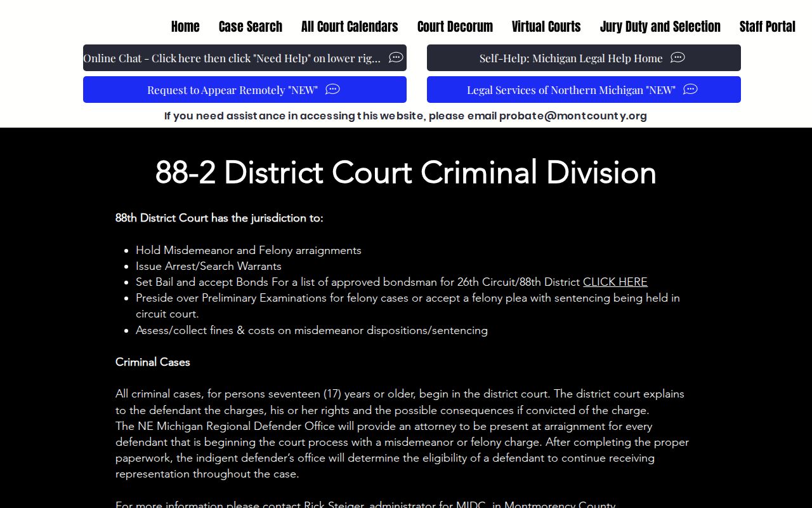The image size is (812, 508).
Task: Click 'Criminal Cases' subheading
Action: coord(153,362)
